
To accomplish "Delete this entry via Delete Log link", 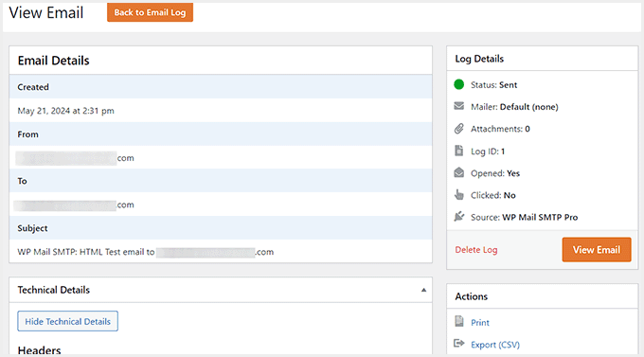I will coord(476,250).
